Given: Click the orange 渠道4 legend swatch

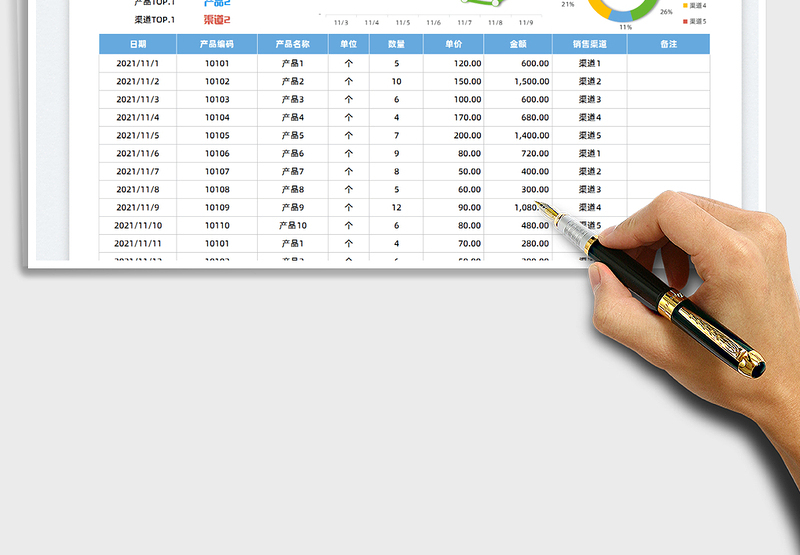Looking at the screenshot, I should (685, 6).
